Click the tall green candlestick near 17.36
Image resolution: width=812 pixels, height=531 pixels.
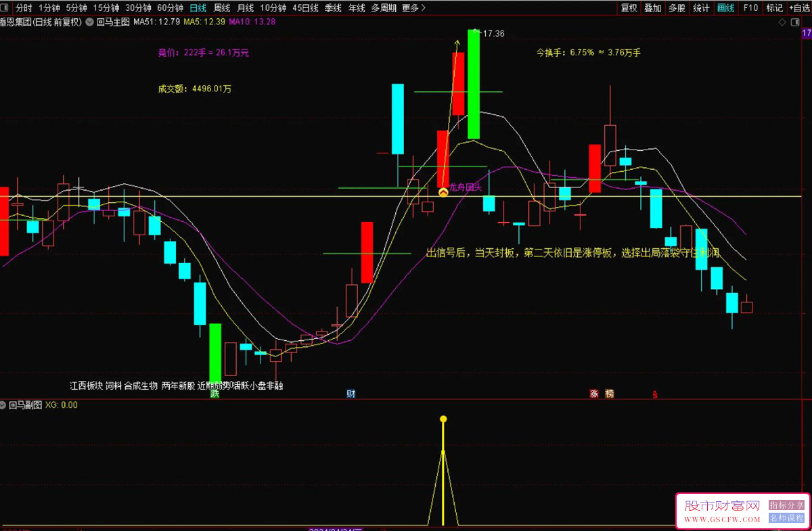click(x=474, y=85)
